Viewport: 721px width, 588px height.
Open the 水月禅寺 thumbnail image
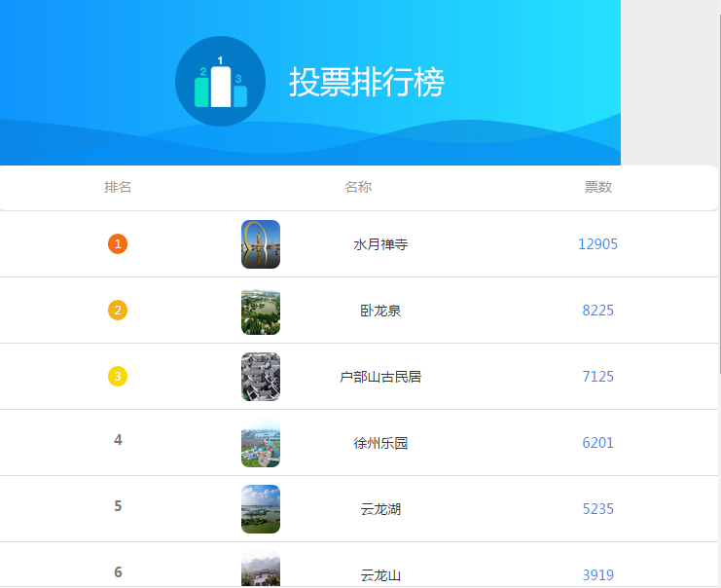coord(261,244)
